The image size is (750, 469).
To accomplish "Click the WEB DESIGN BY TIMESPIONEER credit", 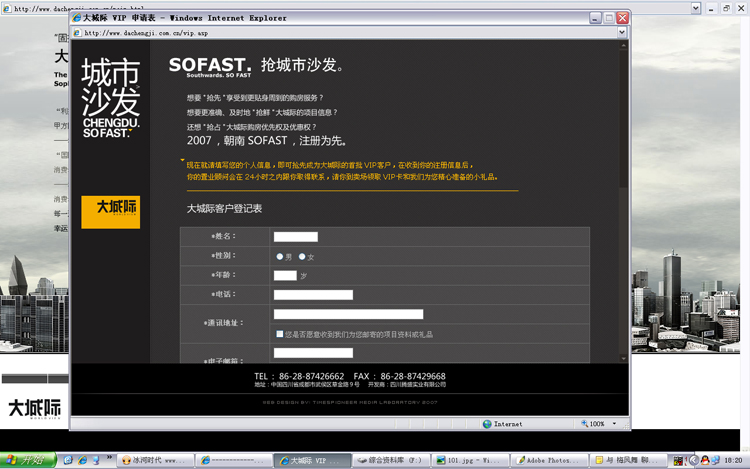I will pos(350,402).
